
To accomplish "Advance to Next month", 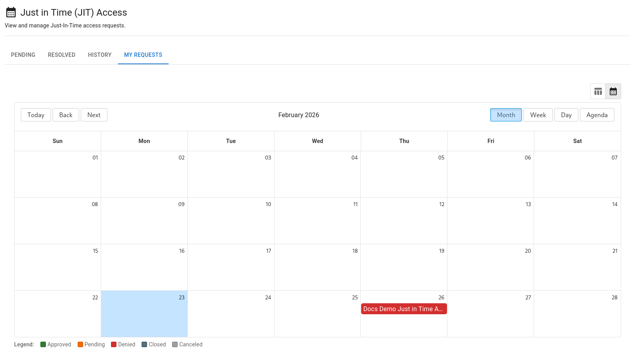I will click(x=94, y=115).
